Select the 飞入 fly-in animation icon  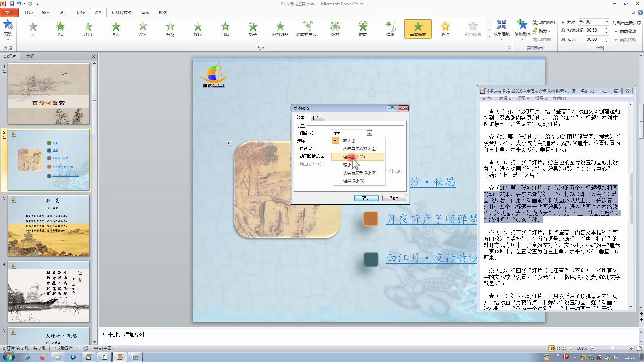[x=115, y=28]
